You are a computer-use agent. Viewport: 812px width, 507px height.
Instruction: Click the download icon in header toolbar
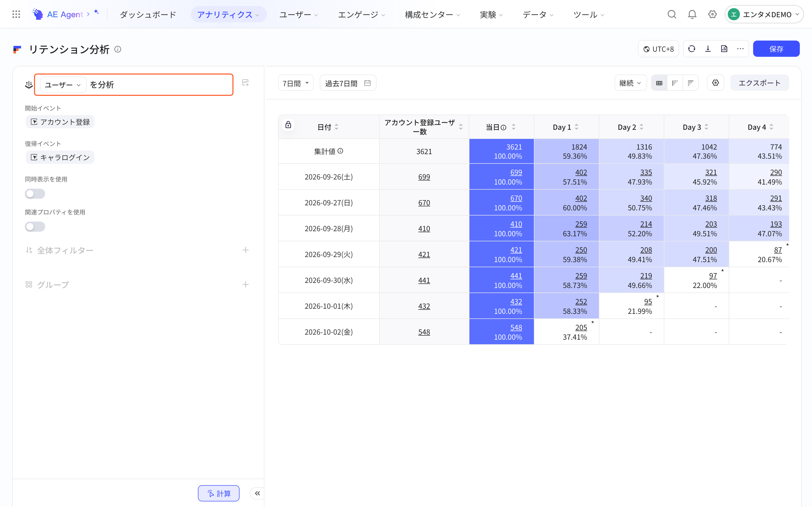[x=708, y=49]
